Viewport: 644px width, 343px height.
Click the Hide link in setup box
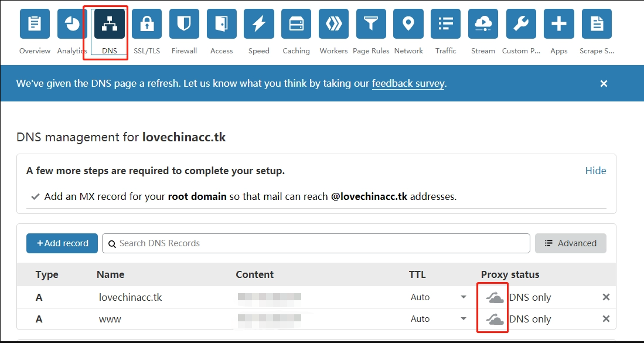coord(595,171)
